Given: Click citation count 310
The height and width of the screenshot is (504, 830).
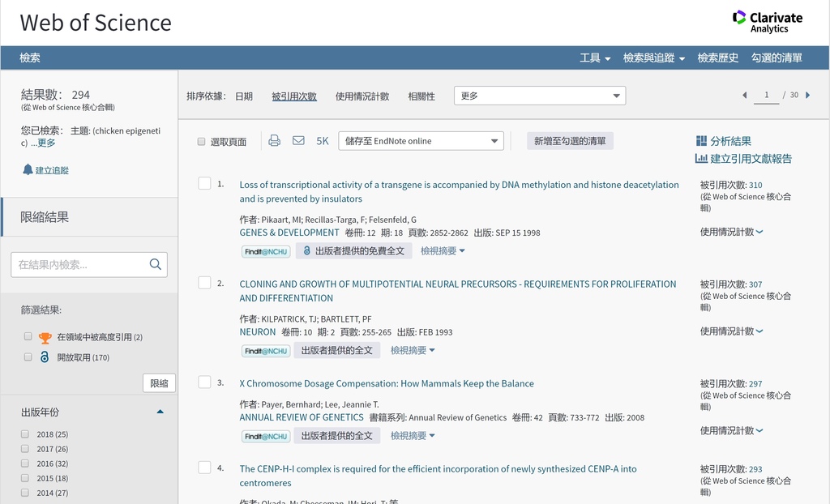Looking at the screenshot, I should coord(755,185).
